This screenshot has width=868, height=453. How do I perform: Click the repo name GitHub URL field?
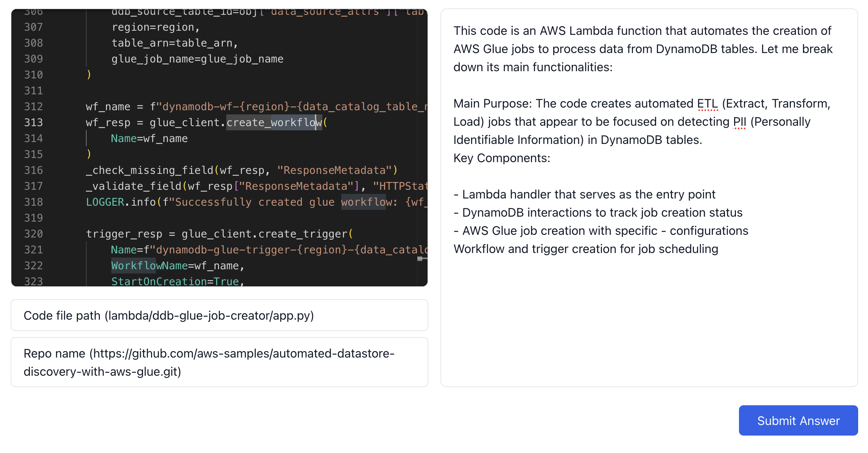(x=219, y=362)
